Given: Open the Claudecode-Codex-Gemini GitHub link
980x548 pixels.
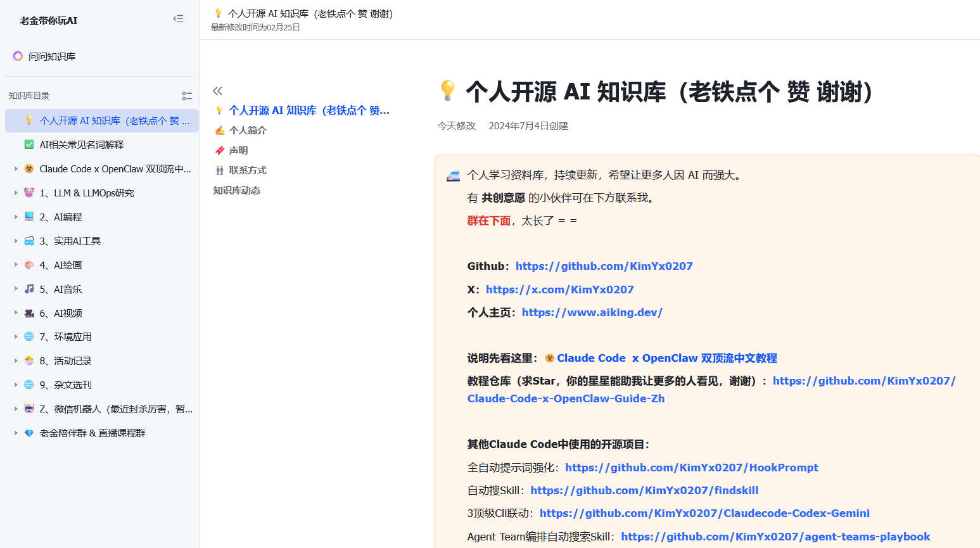Looking at the screenshot, I should [x=704, y=513].
